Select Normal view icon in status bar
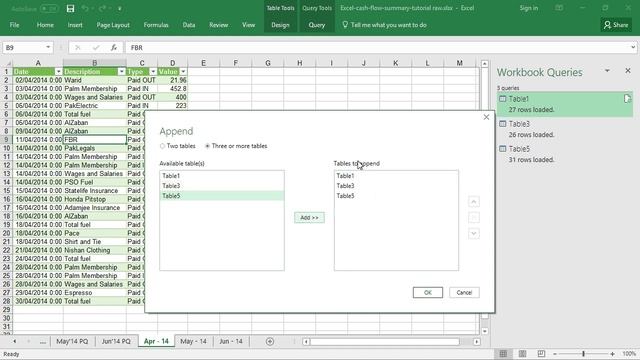 (x=503, y=354)
